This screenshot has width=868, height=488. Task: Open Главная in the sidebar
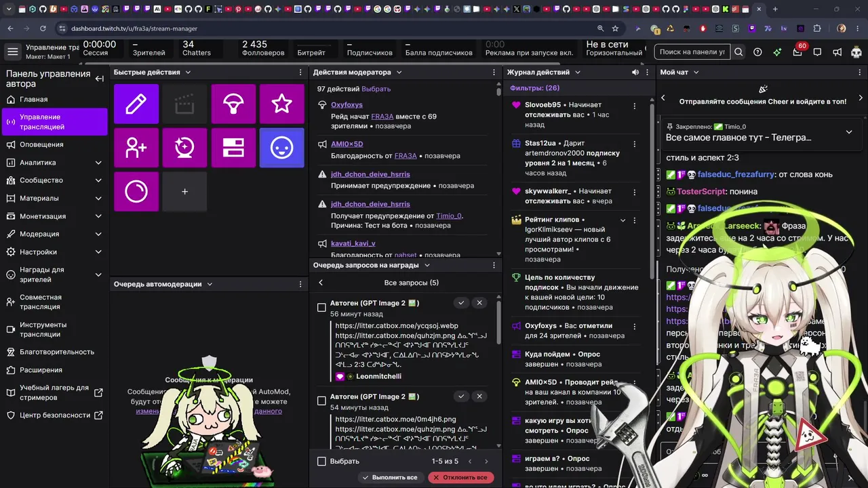pos(54,100)
